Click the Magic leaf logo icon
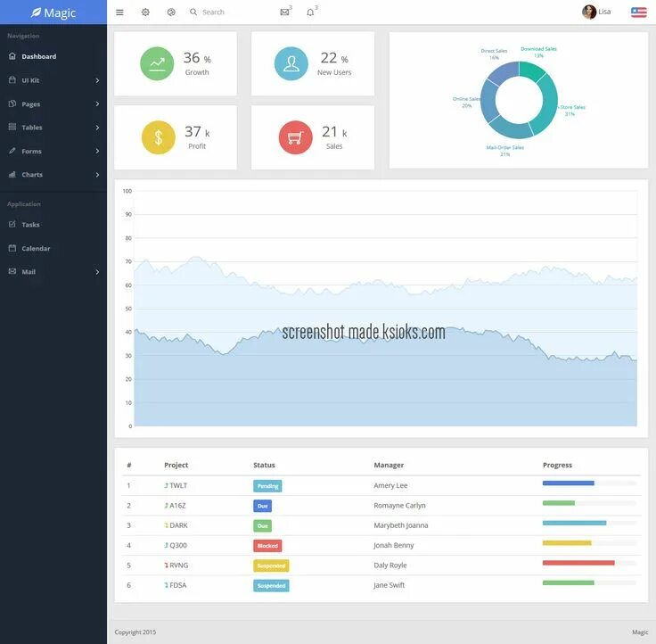The width and height of the screenshot is (656, 644). click(36, 12)
